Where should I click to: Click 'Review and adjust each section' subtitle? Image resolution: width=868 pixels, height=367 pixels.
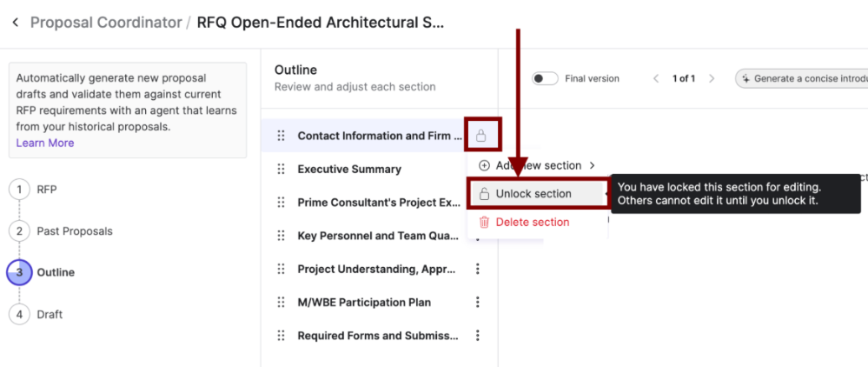click(x=354, y=87)
